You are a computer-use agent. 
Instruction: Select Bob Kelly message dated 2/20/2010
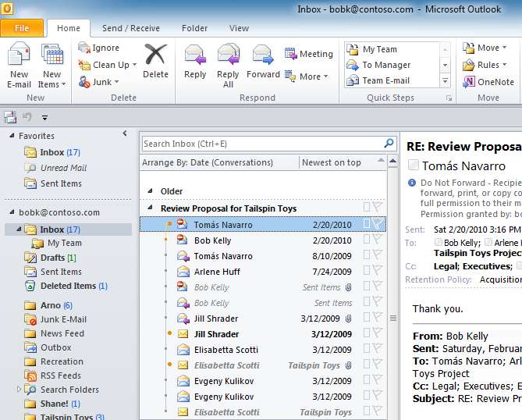(x=263, y=240)
